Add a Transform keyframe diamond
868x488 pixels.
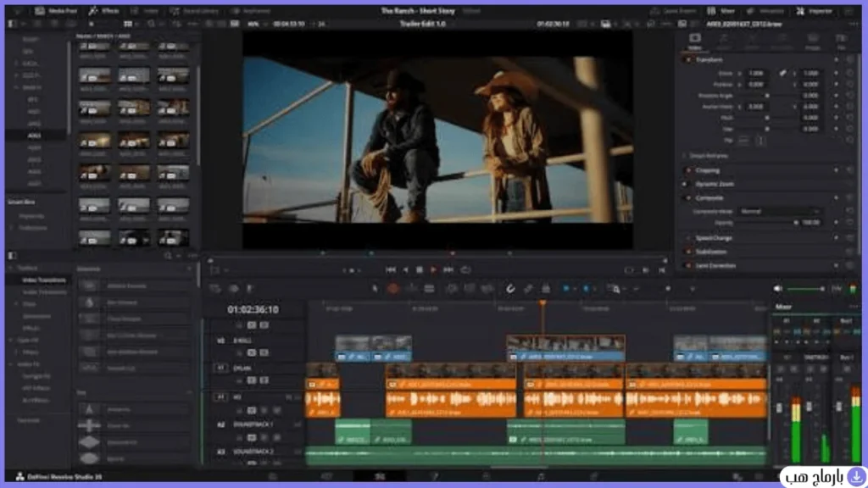pyautogui.click(x=836, y=60)
